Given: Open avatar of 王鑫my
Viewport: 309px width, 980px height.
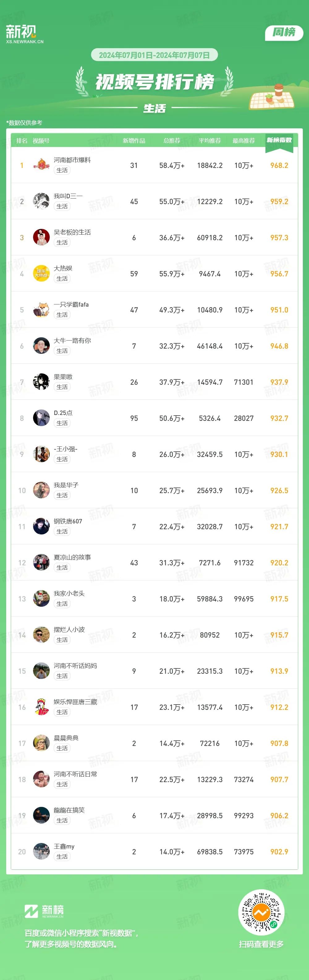Looking at the screenshot, I should point(41,852).
